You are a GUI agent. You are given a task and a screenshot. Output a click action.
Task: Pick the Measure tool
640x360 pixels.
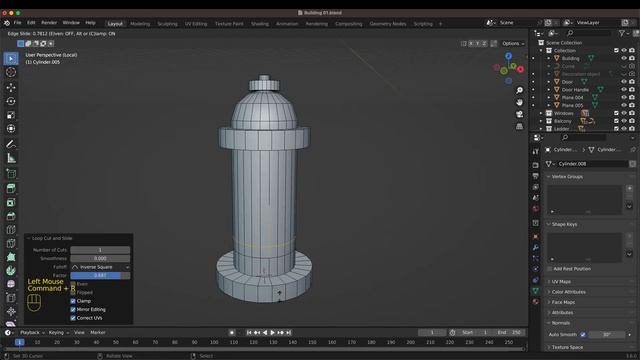pyautogui.click(x=11, y=158)
